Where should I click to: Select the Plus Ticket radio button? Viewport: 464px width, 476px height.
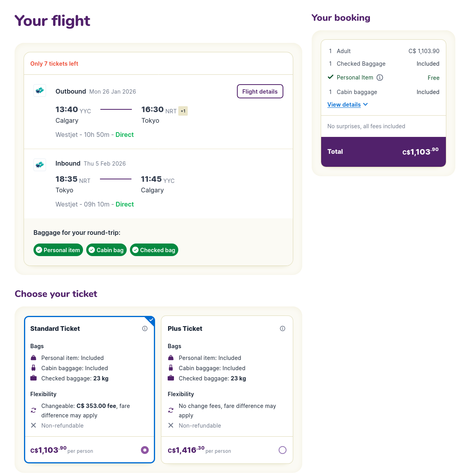[282, 450]
